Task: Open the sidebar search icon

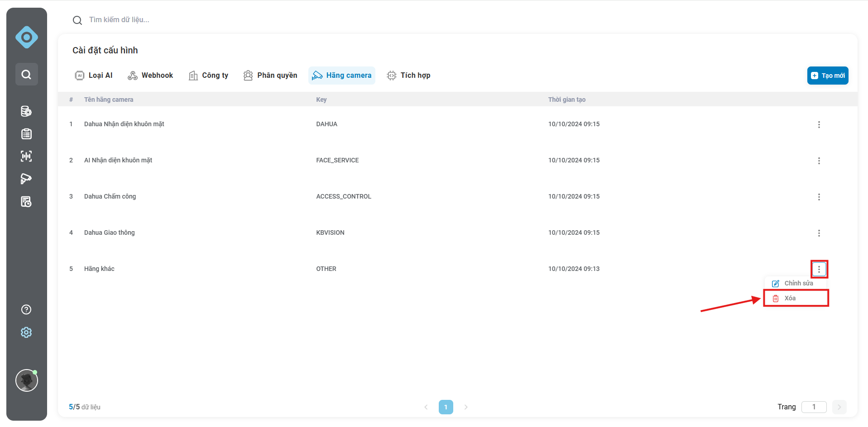Action: (27, 74)
